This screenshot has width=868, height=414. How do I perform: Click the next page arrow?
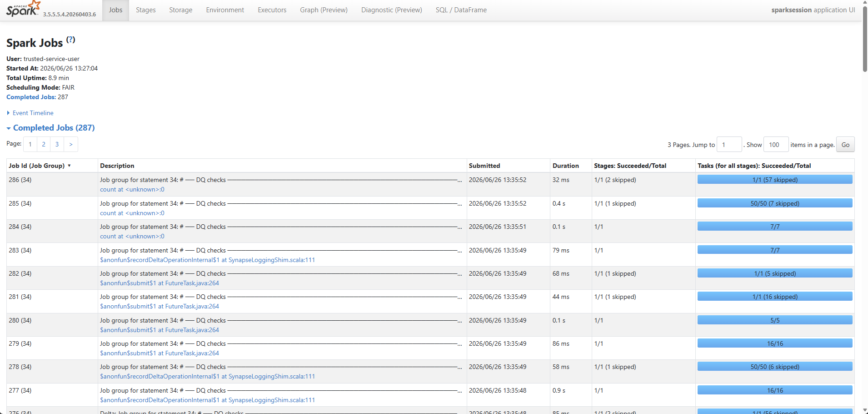[x=71, y=144]
